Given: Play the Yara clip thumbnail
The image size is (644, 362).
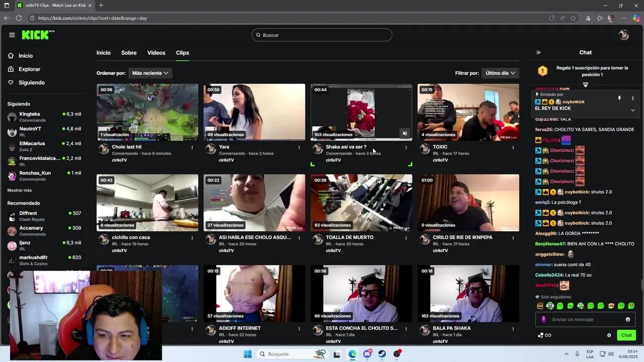Looking at the screenshot, I should pyautogui.click(x=254, y=112).
